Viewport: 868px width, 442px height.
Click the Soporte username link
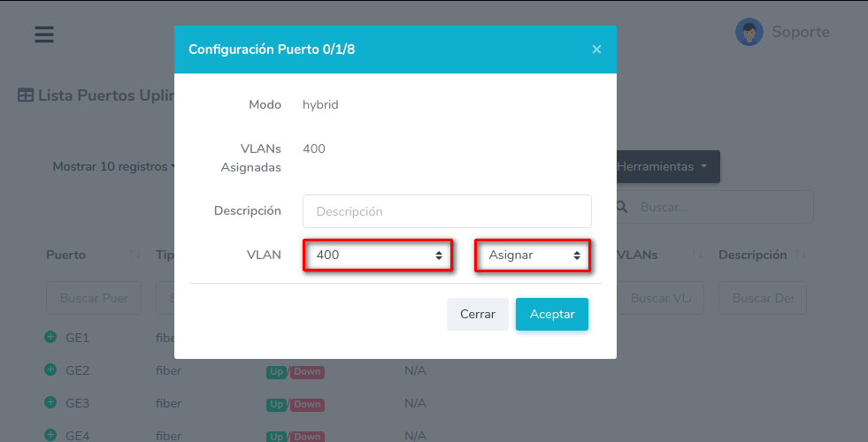(x=800, y=33)
